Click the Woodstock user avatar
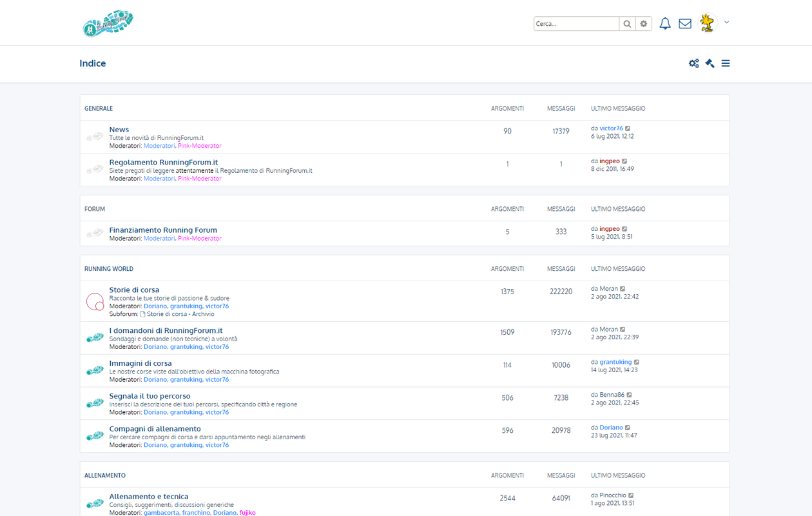This screenshot has width=812, height=516. tap(708, 23)
